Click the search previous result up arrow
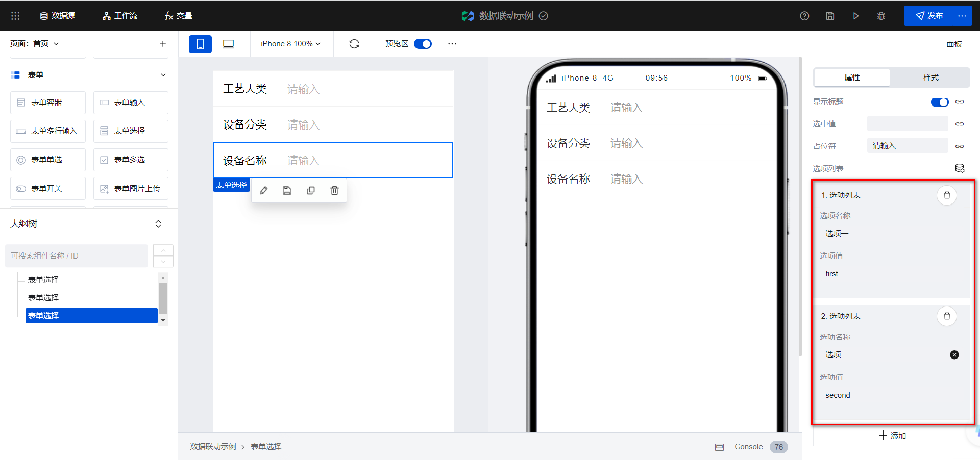Screen dimensions: 980x460 [163, 250]
